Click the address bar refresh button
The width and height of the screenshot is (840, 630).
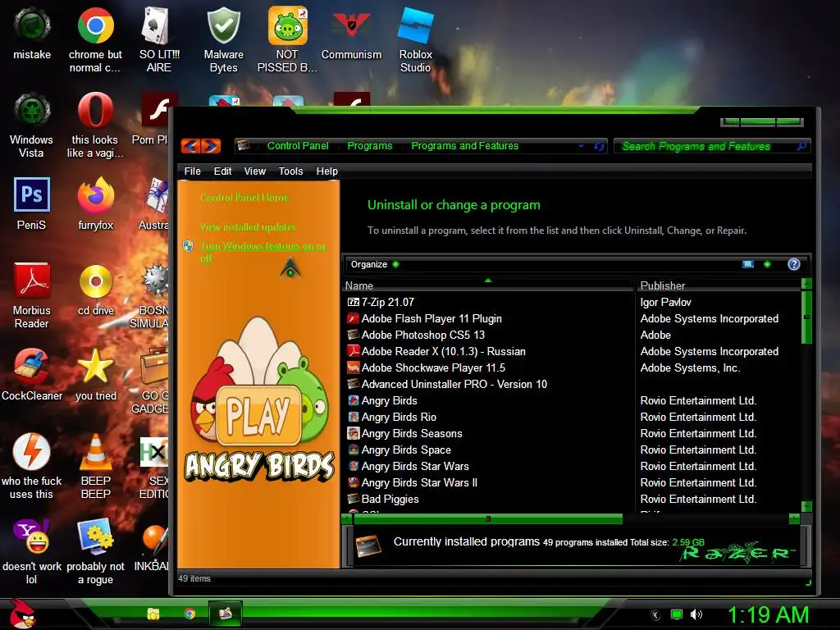pyautogui.click(x=599, y=146)
